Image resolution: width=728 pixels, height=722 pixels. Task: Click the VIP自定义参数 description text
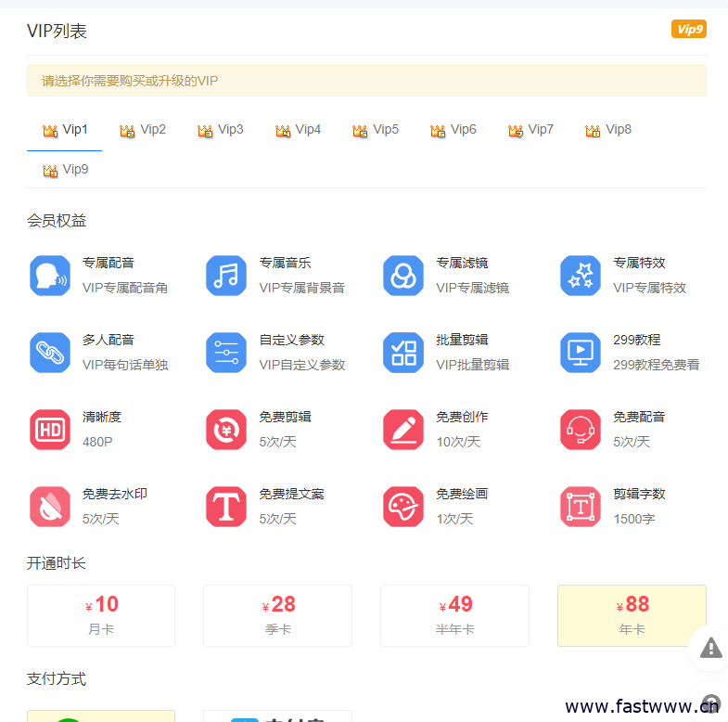302,366
